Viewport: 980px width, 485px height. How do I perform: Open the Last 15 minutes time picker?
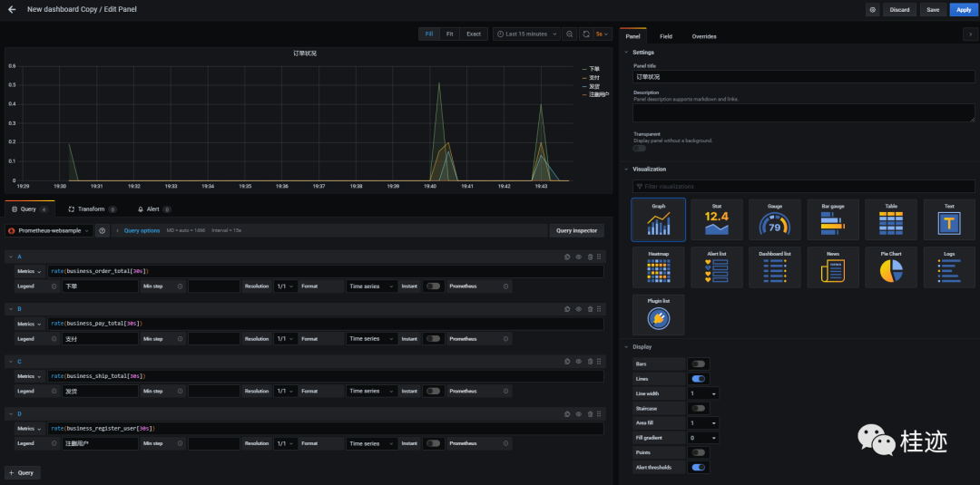tap(526, 34)
